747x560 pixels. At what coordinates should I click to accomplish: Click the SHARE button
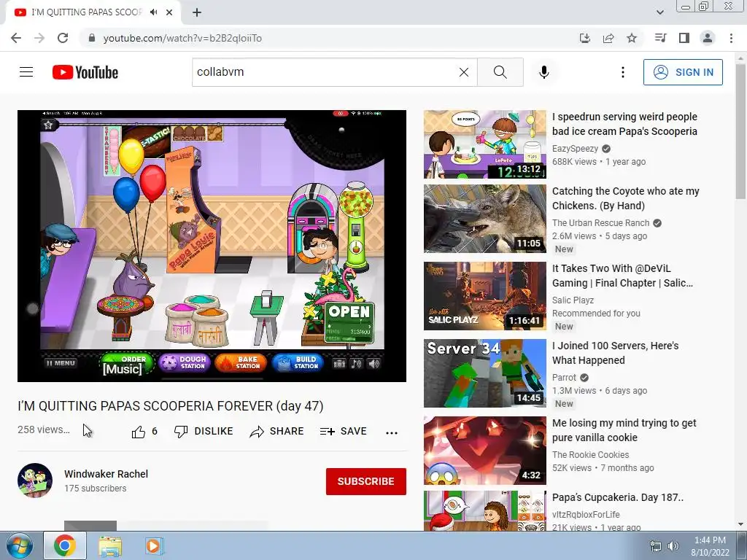point(276,432)
